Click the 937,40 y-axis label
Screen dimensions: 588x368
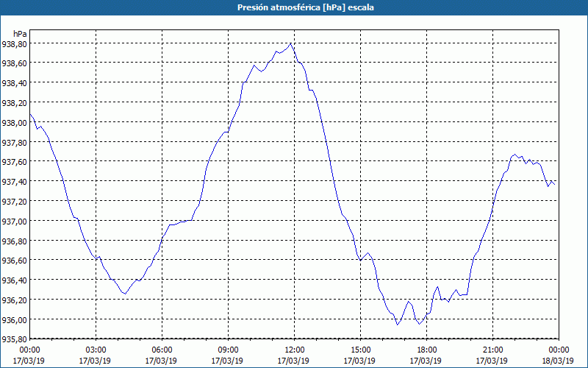(14, 182)
